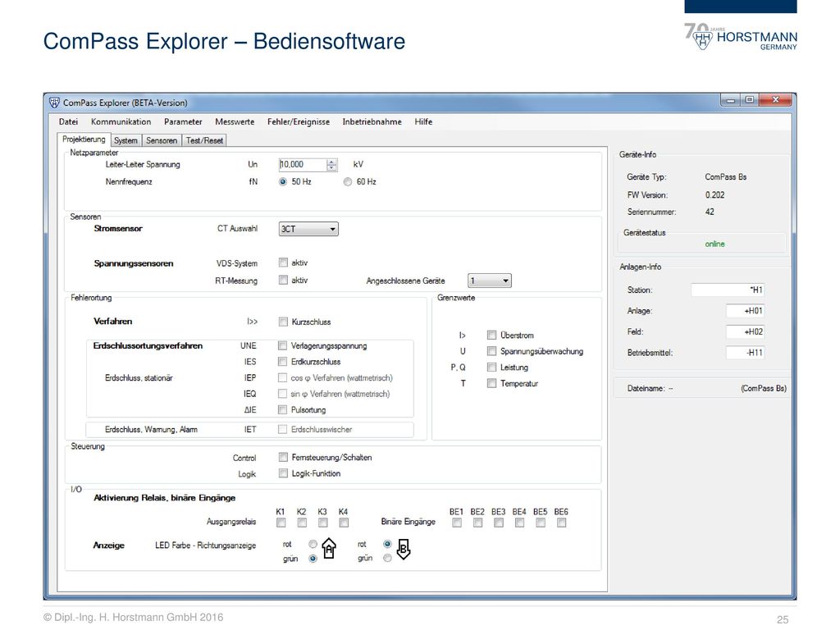Click the Anlage input field

point(745,311)
